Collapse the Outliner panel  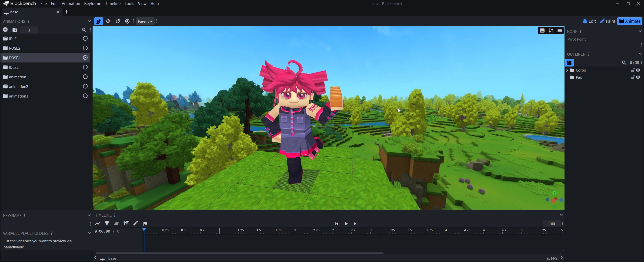click(x=640, y=54)
